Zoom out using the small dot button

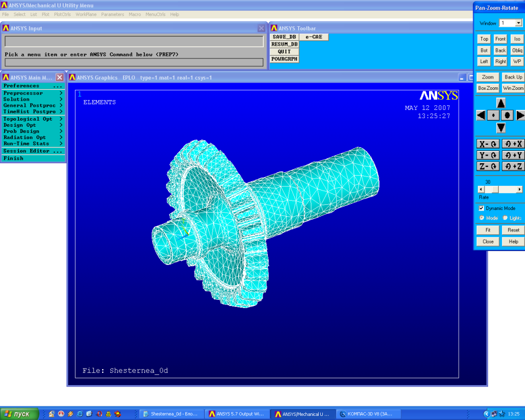point(493,116)
